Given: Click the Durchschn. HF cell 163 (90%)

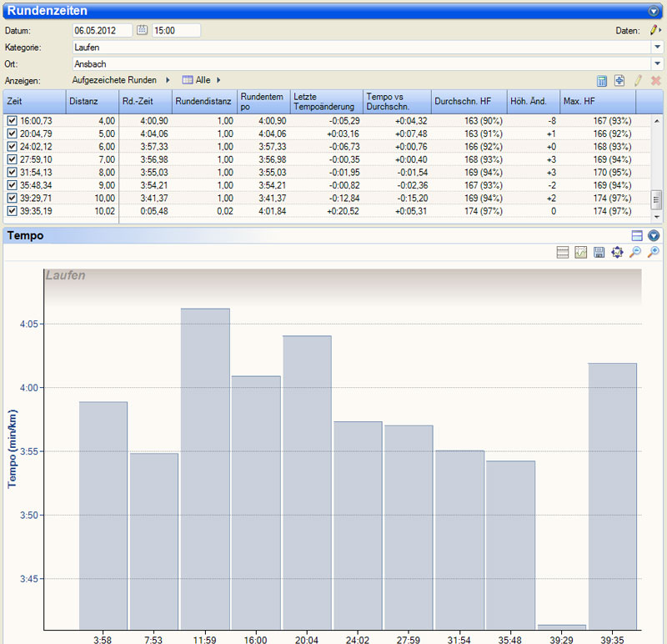Looking at the screenshot, I should pyautogui.click(x=484, y=121).
